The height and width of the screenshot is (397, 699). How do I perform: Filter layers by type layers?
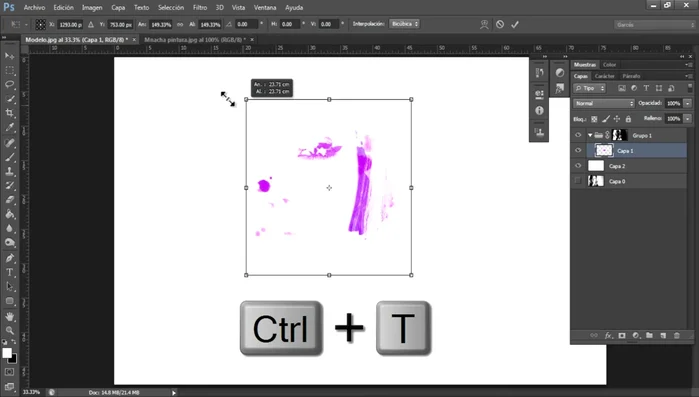[x=646, y=88]
